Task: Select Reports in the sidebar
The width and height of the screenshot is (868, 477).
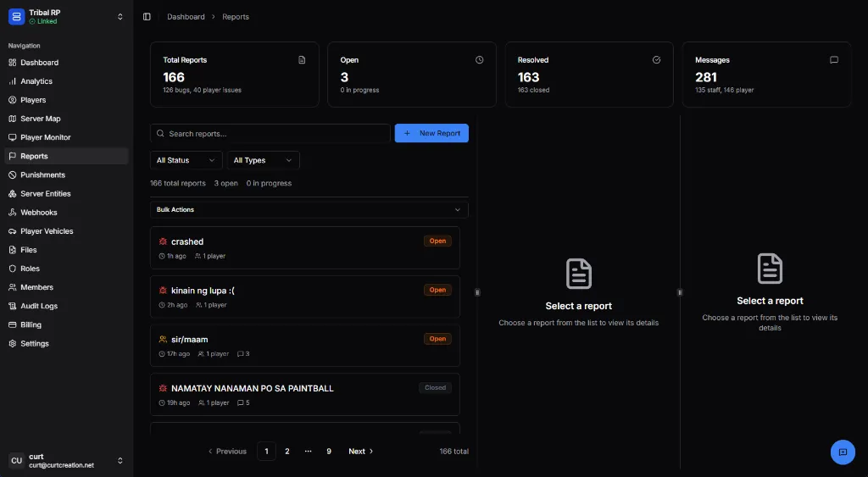Action: coord(66,156)
